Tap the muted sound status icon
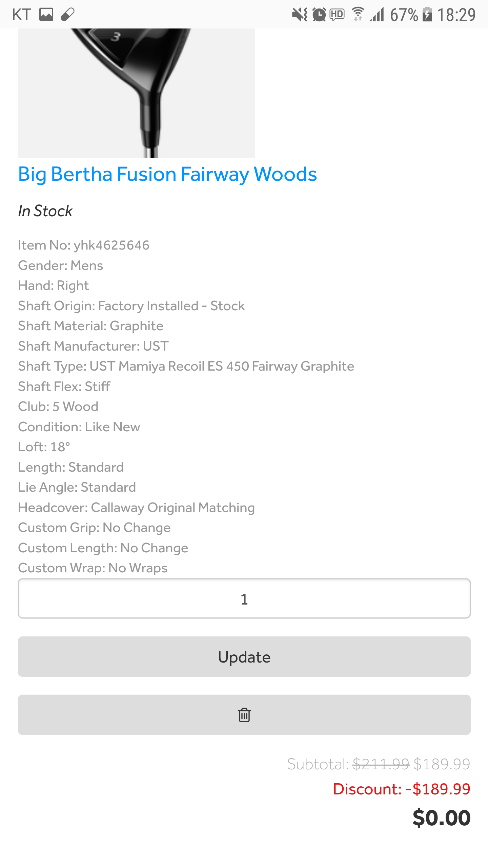Screen dimensions: 488x868 [300, 15]
